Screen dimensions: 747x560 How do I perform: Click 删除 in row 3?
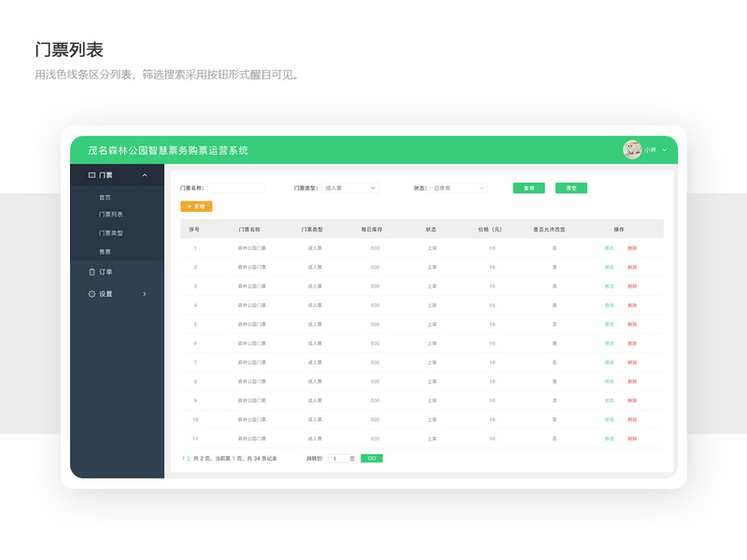pos(632,287)
